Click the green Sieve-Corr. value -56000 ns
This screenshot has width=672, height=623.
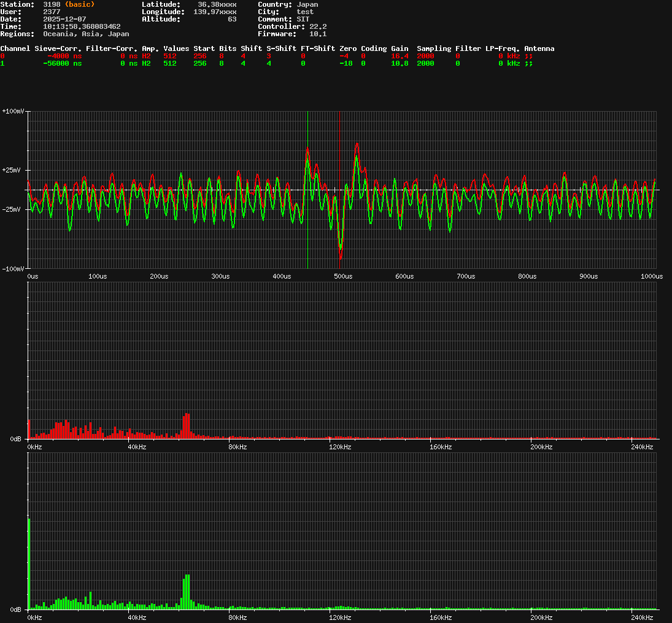coord(62,63)
